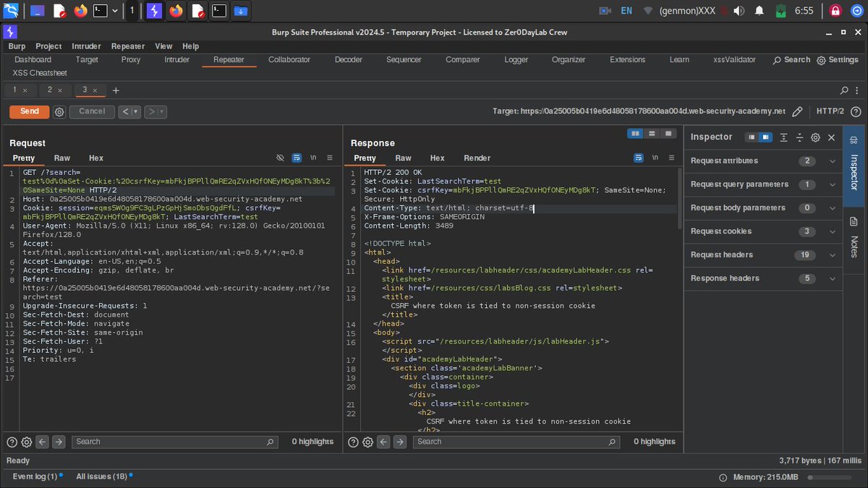This screenshot has height=488, width=868.
Task: Search within the Repeater tabs magnifier
Action: 845,90
